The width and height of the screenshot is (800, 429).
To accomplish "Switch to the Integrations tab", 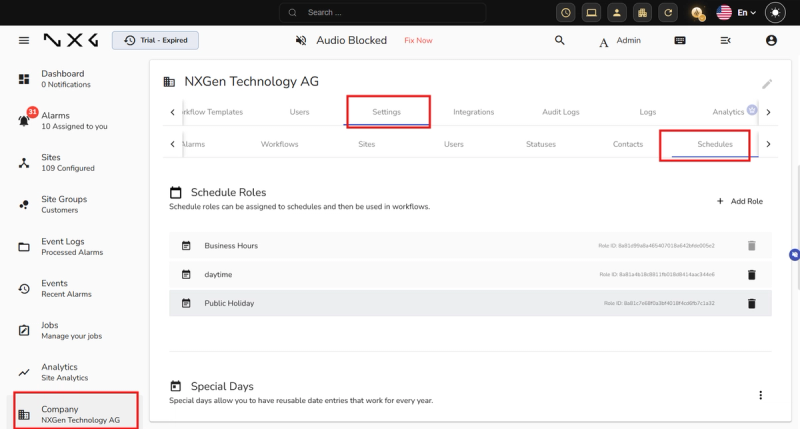I will tap(473, 112).
